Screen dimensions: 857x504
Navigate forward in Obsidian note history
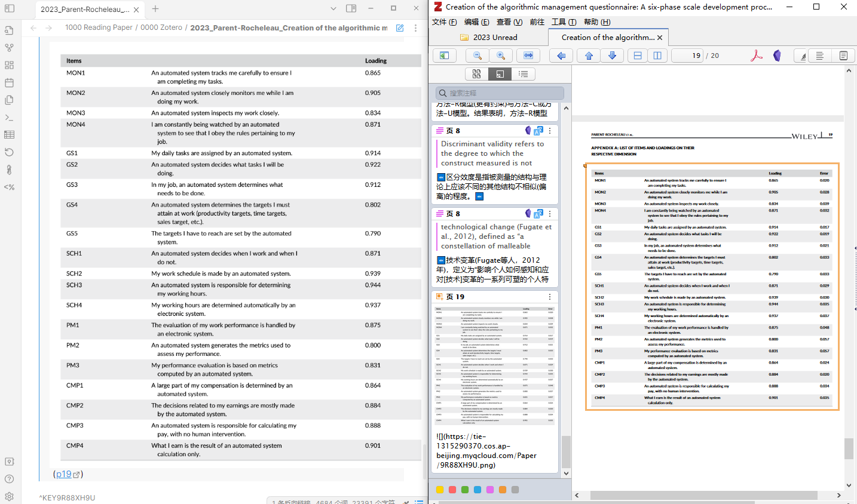click(x=49, y=28)
